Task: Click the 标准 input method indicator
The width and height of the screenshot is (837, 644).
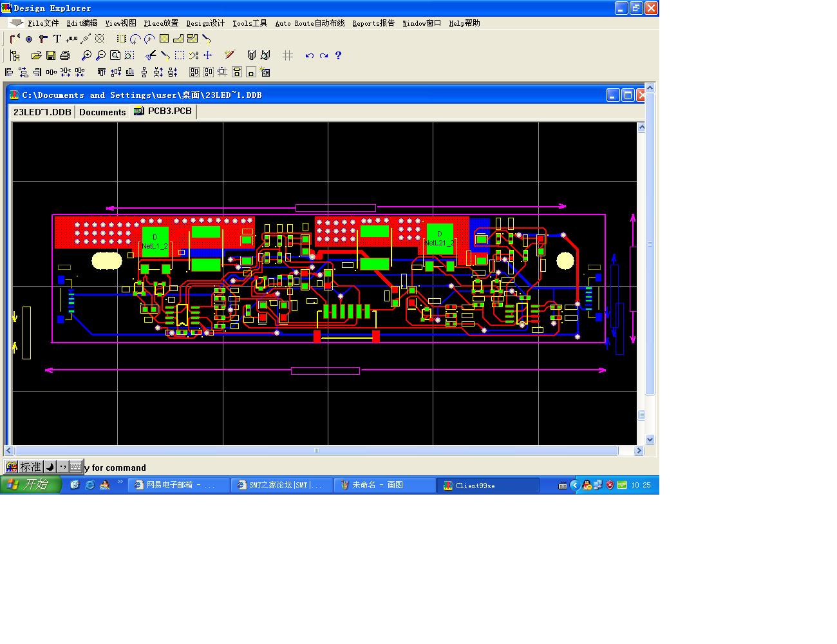Action: click(x=30, y=467)
